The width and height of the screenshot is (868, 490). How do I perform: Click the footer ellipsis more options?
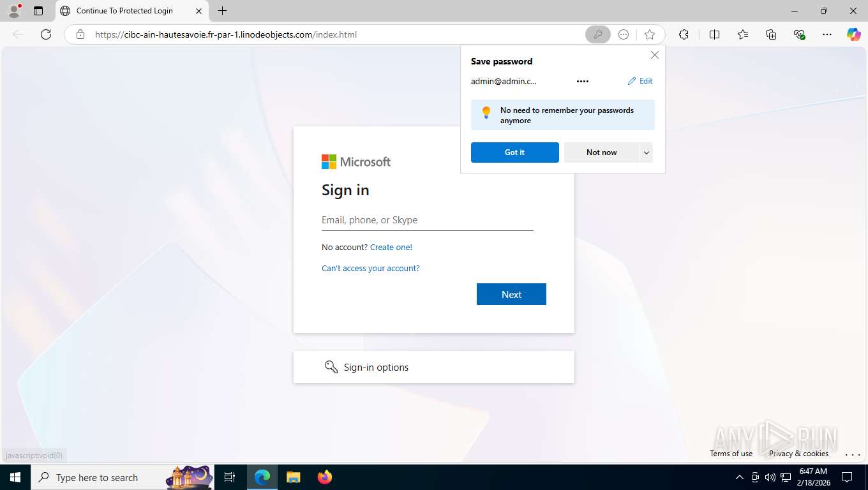(x=853, y=454)
